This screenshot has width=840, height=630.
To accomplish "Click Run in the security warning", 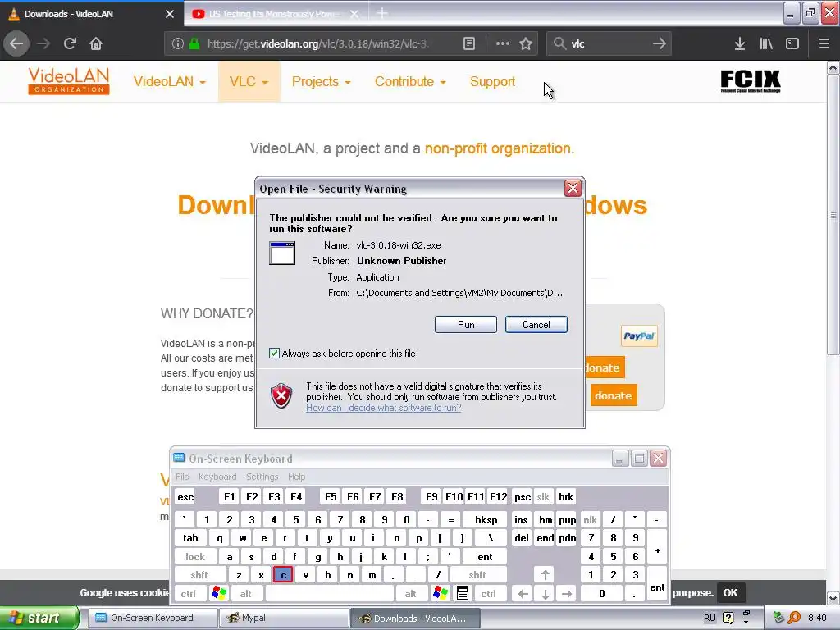I will (466, 325).
